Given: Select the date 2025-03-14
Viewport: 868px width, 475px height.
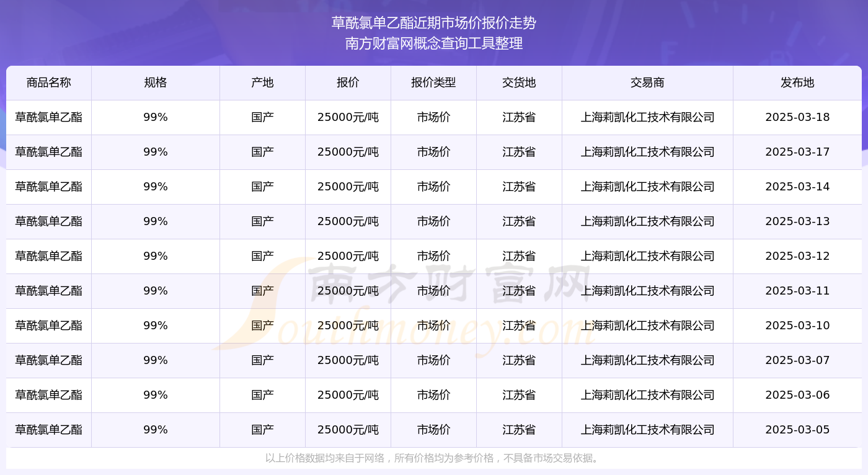Looking at the screenshot, I should coord(797,187).
